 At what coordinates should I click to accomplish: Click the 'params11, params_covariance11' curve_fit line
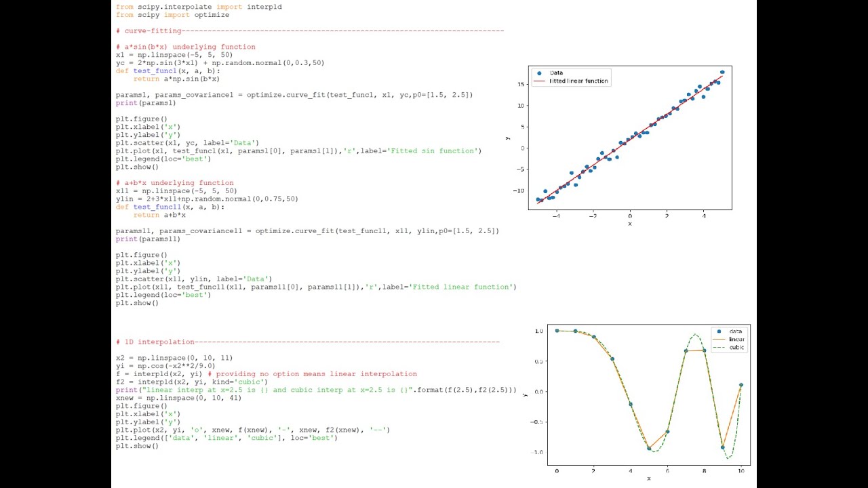307,231
